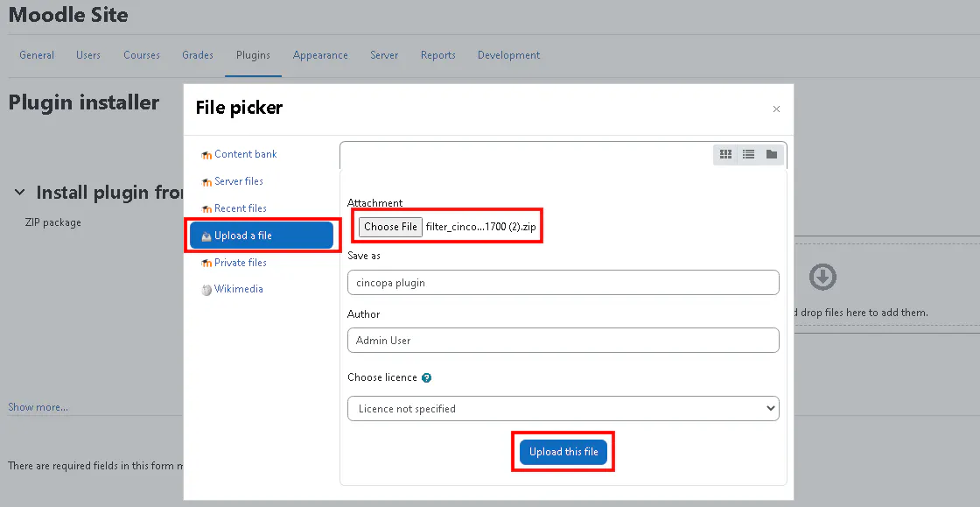Click the Save as text field
The height and width of the screenshot is (507, 980).
point(563,283)
